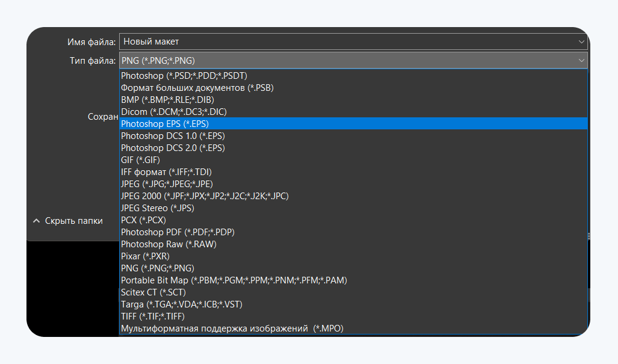Image resolution: width=618 pixels, height=364 pixels.
Task: Open the file name history dropdown arrow
Action: [x=581, y=42]
